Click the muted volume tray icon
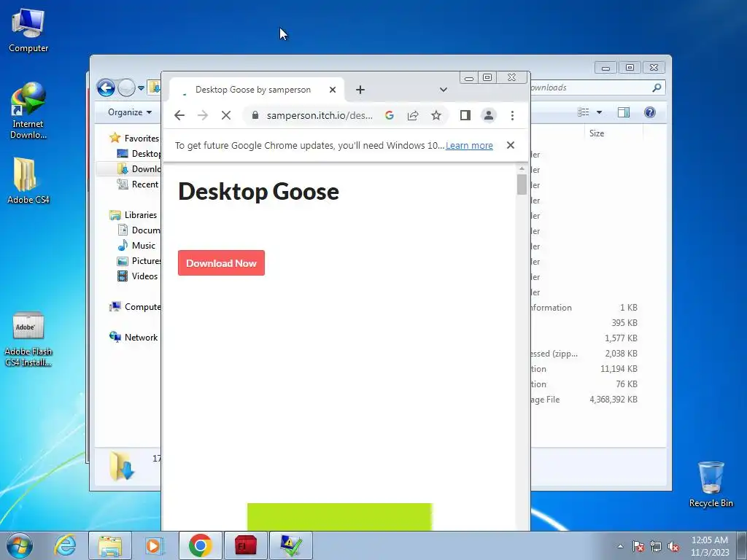Screen dimensions: 747x560 [673, 546]
